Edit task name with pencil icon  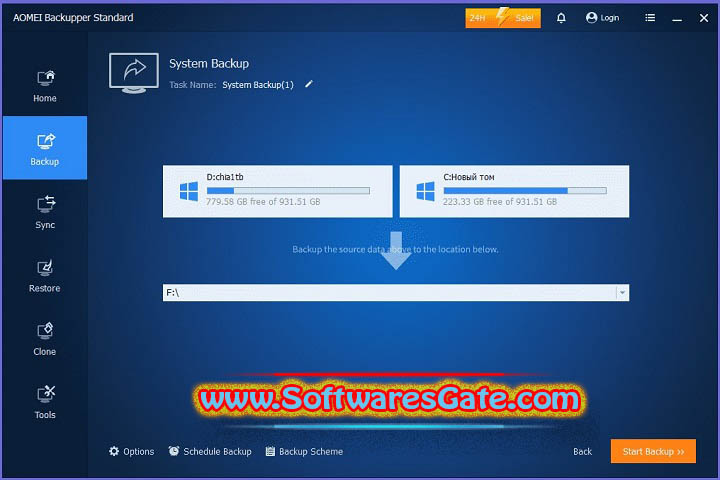pyautogui.click(x=309, y=84)
